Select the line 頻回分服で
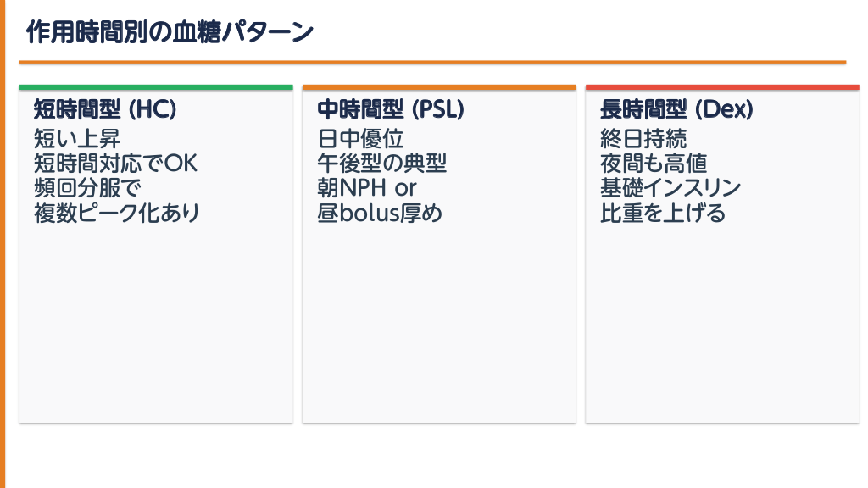 pyautogui.click(x=87, y=187)
